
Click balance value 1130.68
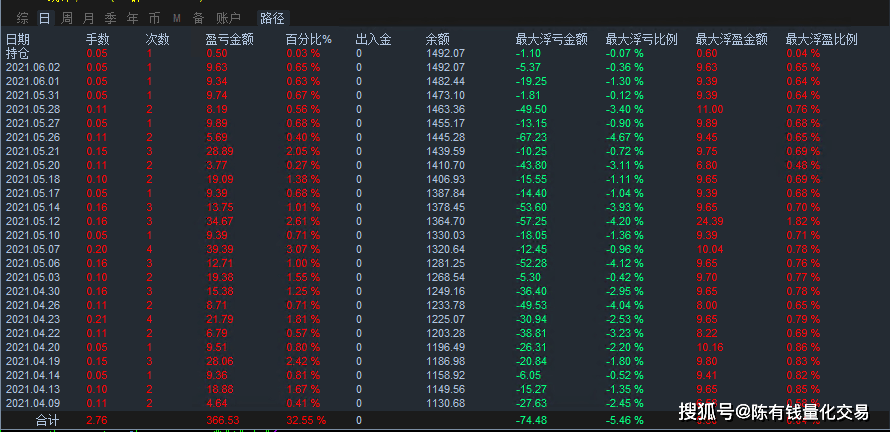click(x=445, y=403)
